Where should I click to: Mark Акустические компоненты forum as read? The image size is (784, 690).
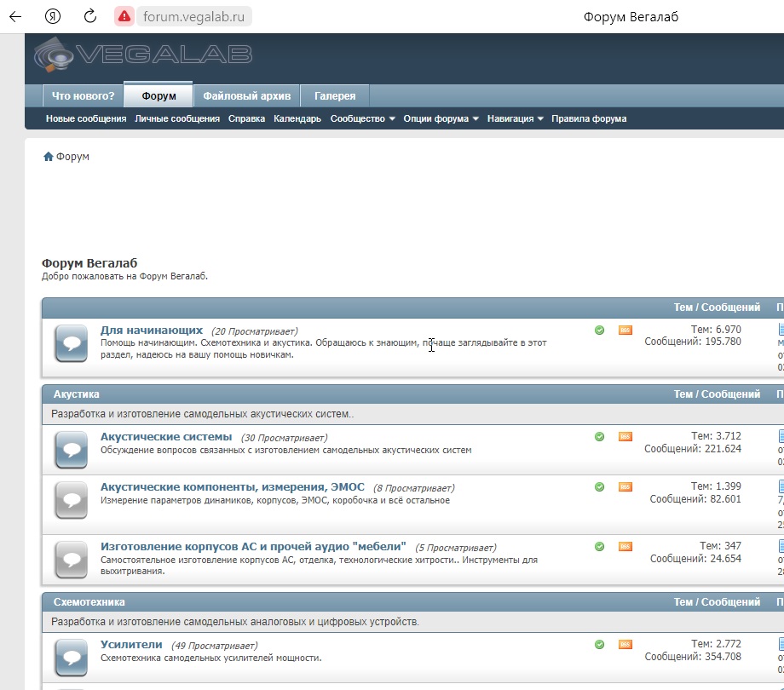tap(599, 486)
